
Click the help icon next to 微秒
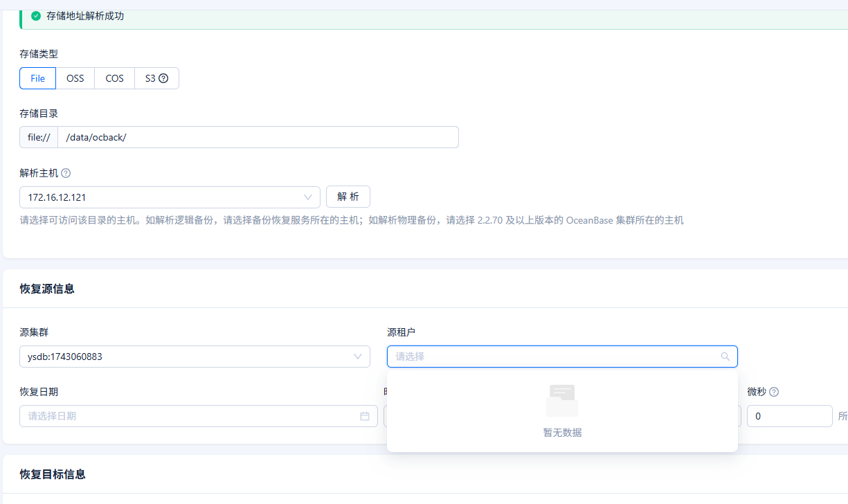point(774,392)
